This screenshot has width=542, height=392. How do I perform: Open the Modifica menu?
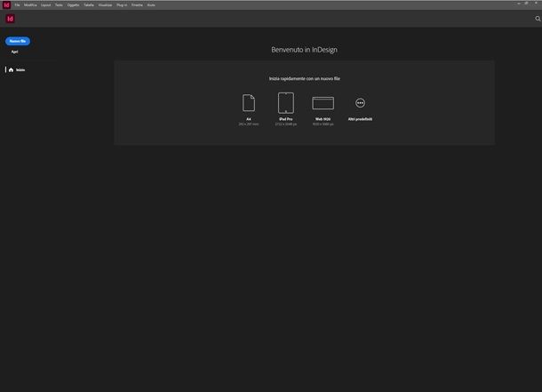[30, 4]
